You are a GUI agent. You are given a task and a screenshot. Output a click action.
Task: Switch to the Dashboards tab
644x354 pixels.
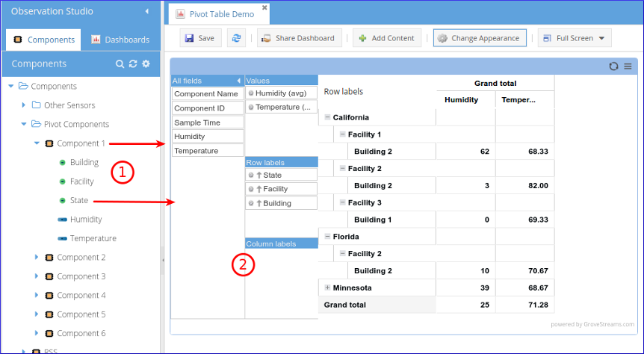120,40
